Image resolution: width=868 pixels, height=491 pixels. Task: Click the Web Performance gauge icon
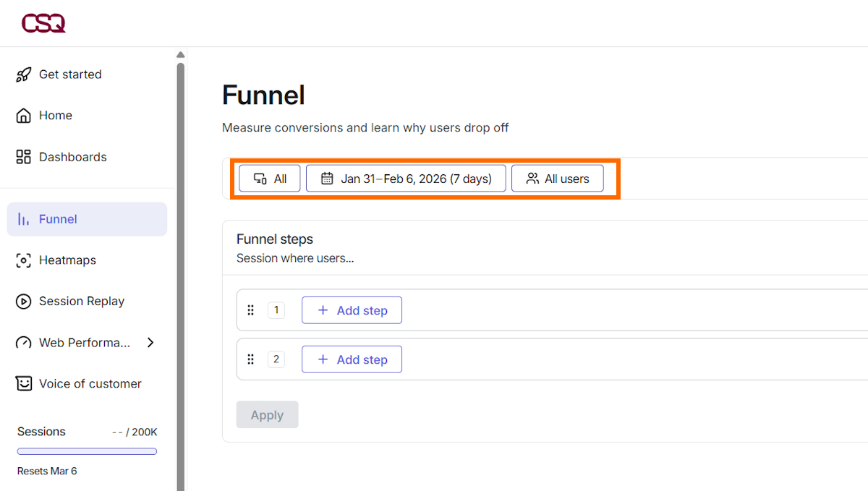[22, 342]
